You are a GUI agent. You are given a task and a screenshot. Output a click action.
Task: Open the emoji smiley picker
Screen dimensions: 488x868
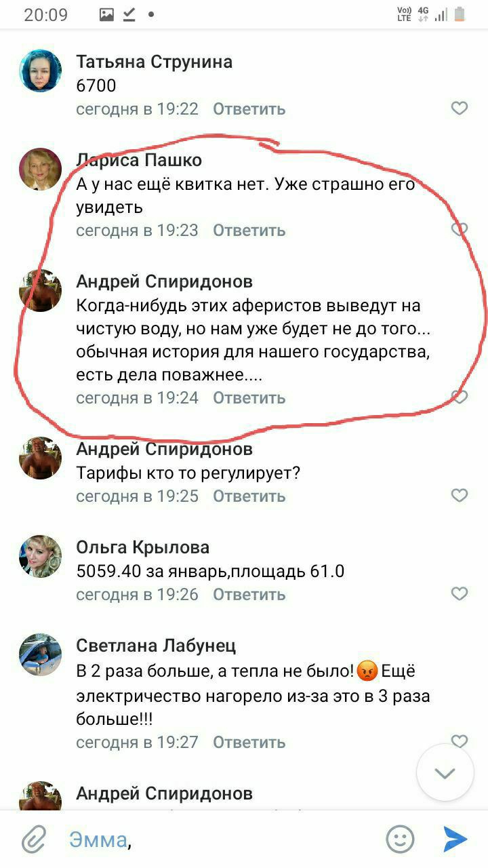[x=400, y=840]
